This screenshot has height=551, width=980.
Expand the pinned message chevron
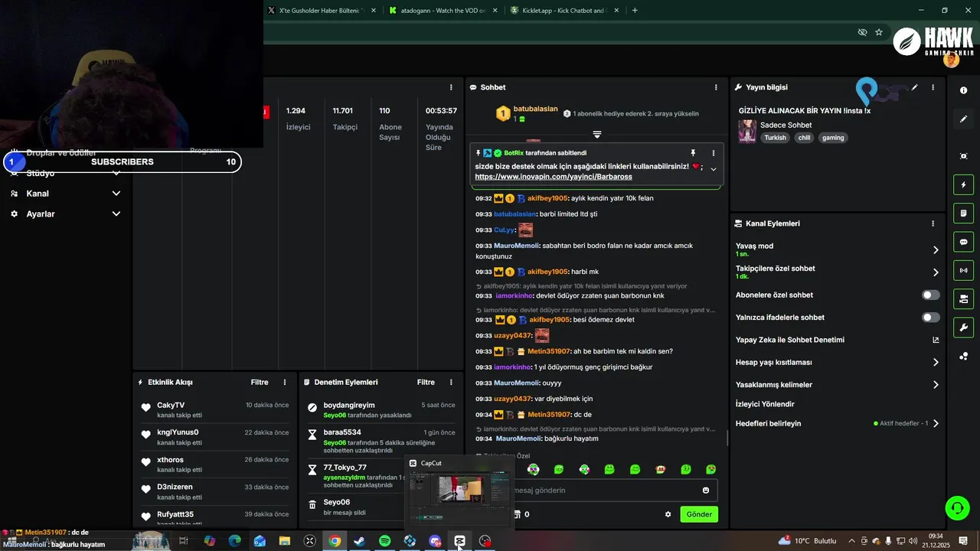[x=714, y=169]
